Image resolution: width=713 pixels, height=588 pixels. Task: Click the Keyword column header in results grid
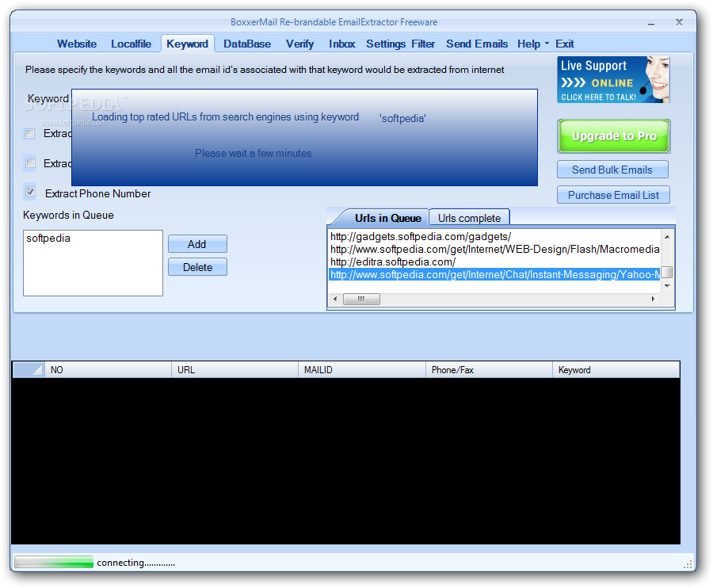coord(616,370)
